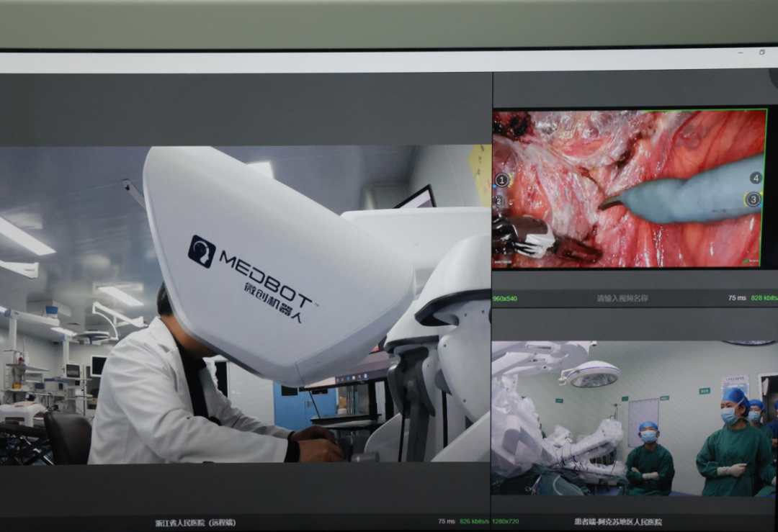Click the 826 kbit/s bitrate under remote feed
The image size is (778, 532).
pyautogui.click(x=475, y=522)
